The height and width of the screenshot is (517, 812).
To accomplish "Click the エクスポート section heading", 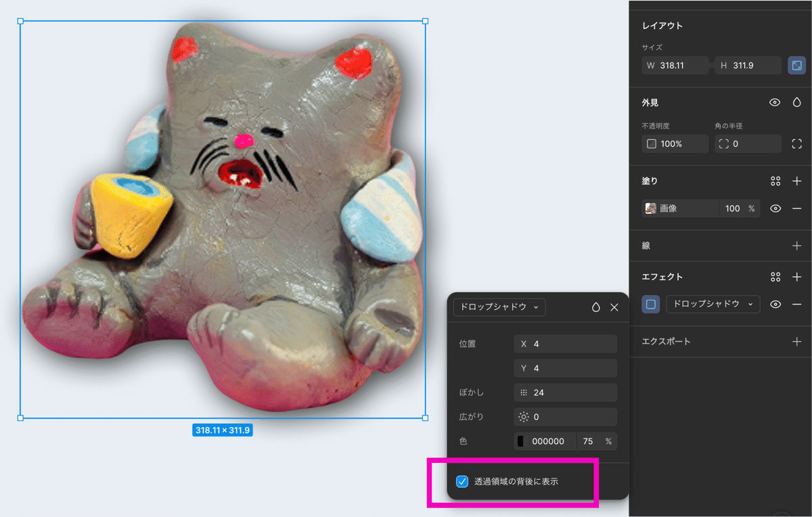I will point(667,342).
